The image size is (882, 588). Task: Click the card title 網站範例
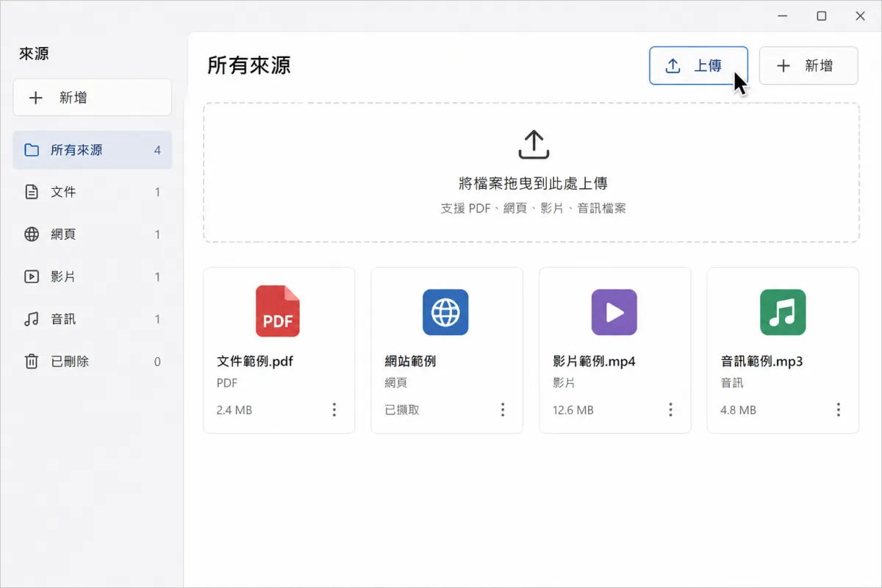(411, 362)
